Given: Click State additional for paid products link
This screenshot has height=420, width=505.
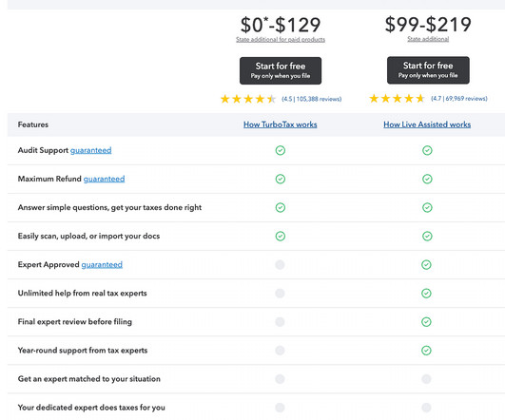Looking at the screenshot, I should click(281, 39).
